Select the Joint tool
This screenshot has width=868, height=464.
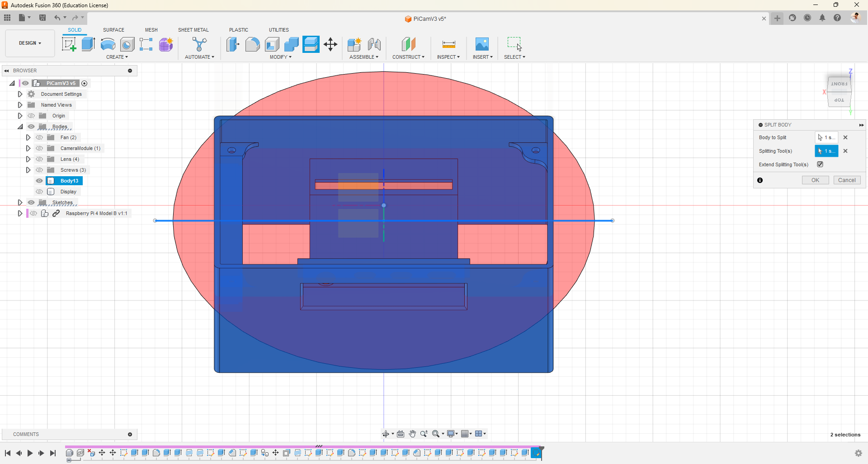coord(374,44)
